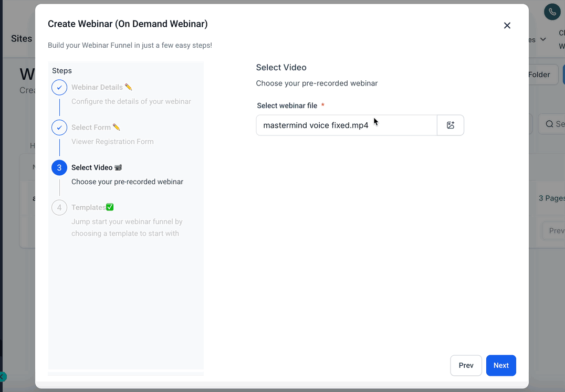The height and width of the screenshot is (392, 565).
Task: Click the 3 Pages cell in background table
Action: [x=551, y=198]
